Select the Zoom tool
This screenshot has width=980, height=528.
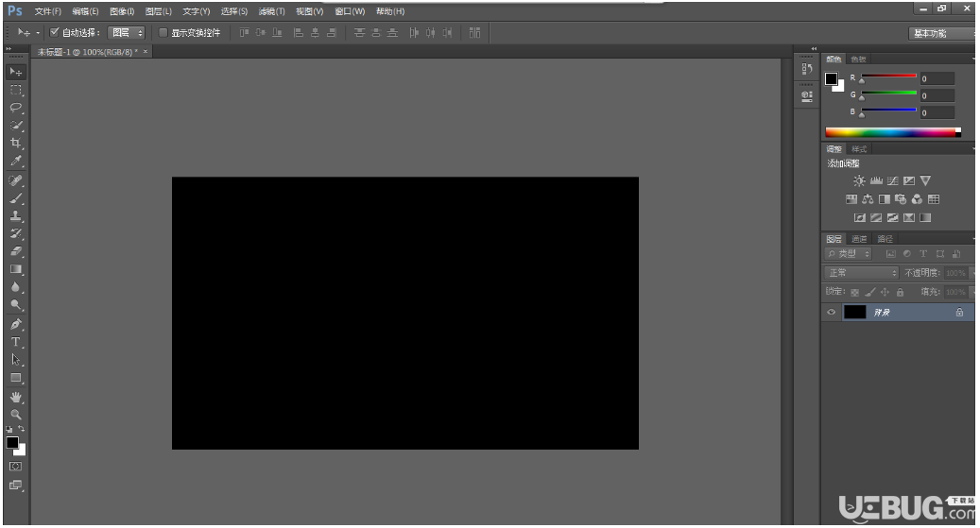[x=16, y=415]
